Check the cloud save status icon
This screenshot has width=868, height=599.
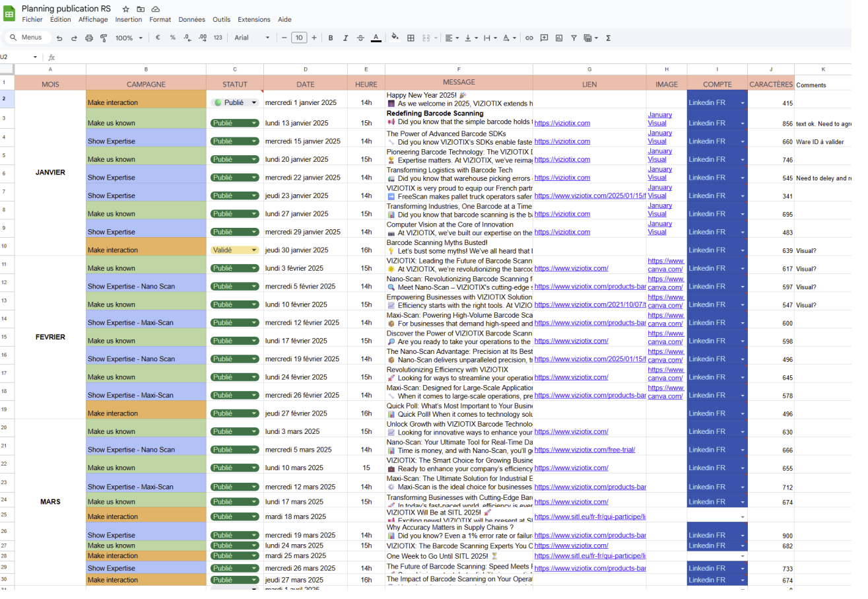155,9
